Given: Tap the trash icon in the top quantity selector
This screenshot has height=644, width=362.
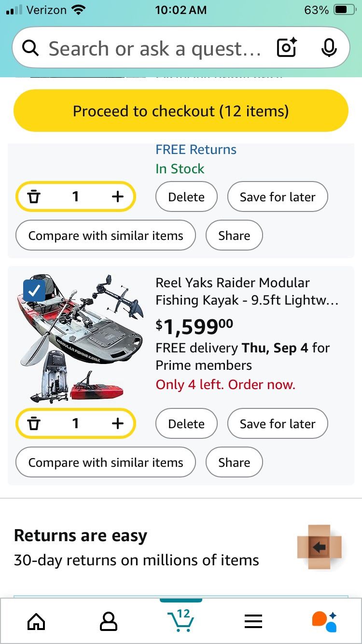Looking at the screenshot, I should 34,196.
